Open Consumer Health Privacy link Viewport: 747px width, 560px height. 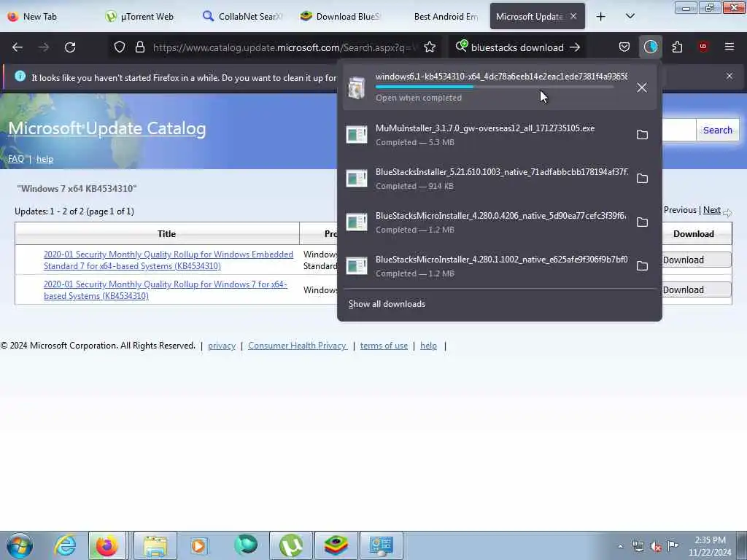[x=298, y=346]
